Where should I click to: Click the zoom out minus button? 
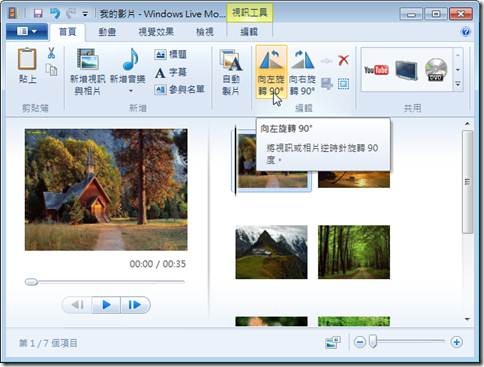[360, 342]
